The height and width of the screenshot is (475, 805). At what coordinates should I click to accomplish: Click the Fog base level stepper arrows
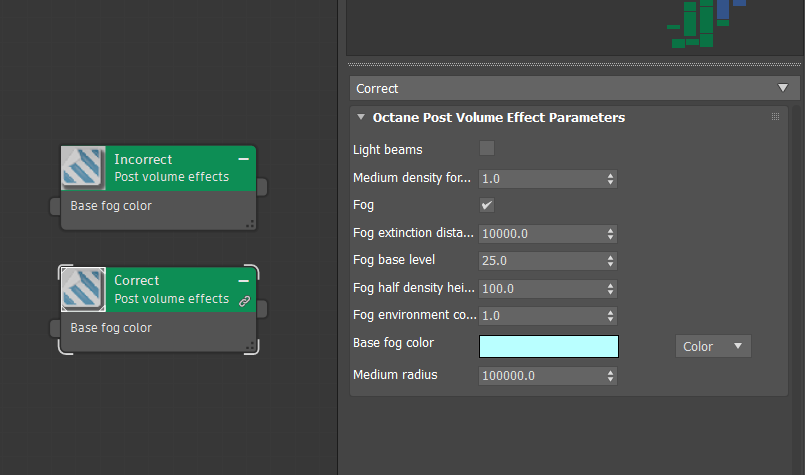click(x=610, y=261)
